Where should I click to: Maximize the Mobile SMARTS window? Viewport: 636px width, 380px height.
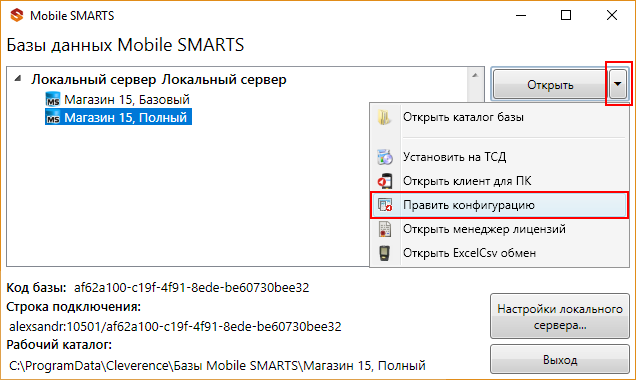pos(566,15)
